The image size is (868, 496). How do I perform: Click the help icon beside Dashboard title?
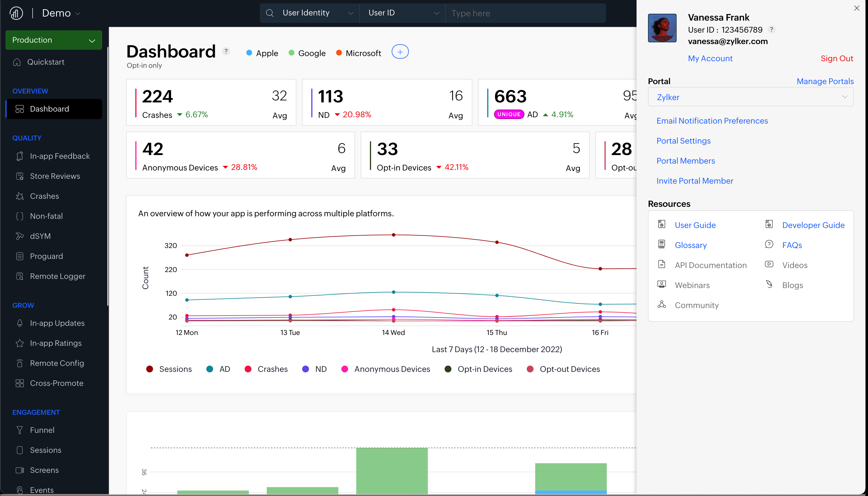tap(226, 51)
